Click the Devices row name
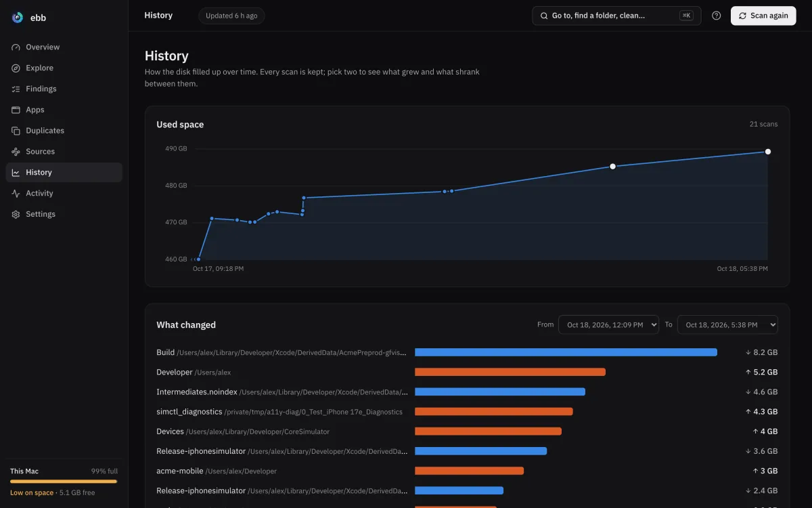This screenshot has height=508, width=812. click(x=170, y=431)
